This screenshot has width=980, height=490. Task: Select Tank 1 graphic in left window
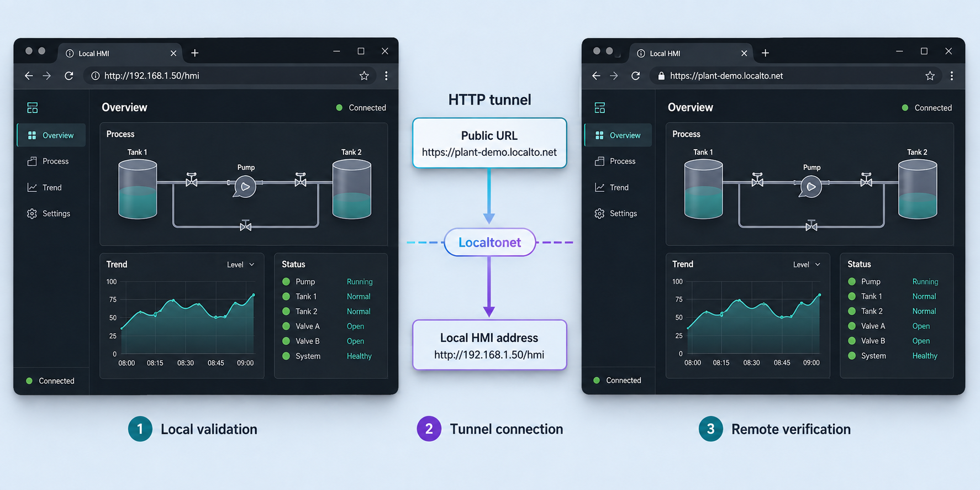pyautogui.click(x=138, y=189)
